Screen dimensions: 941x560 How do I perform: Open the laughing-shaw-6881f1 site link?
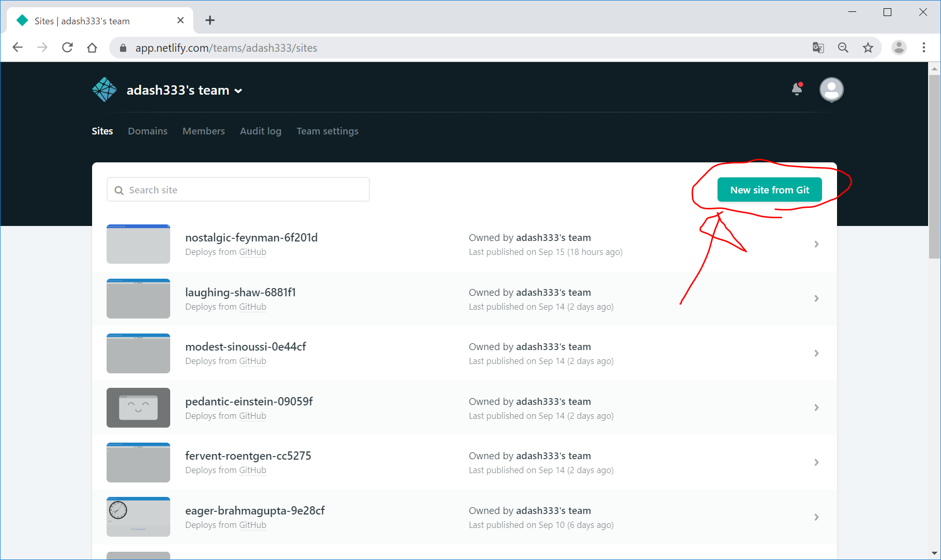coord(241,293)
